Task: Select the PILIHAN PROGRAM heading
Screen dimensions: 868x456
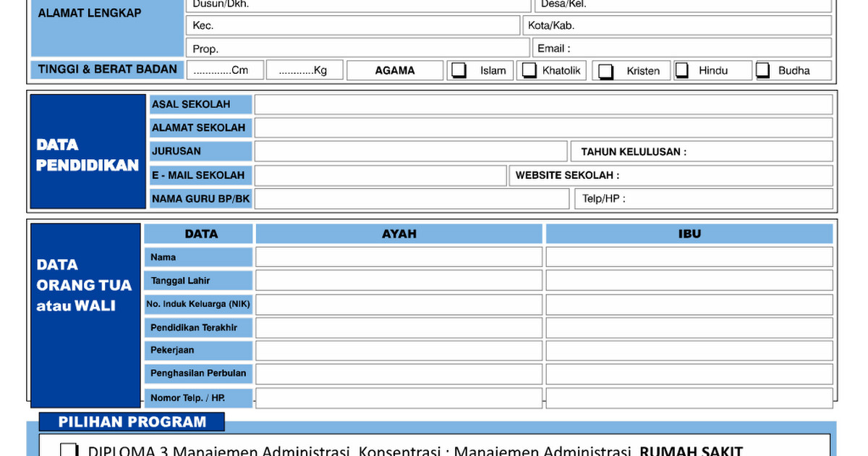Action: pos(132,422)
